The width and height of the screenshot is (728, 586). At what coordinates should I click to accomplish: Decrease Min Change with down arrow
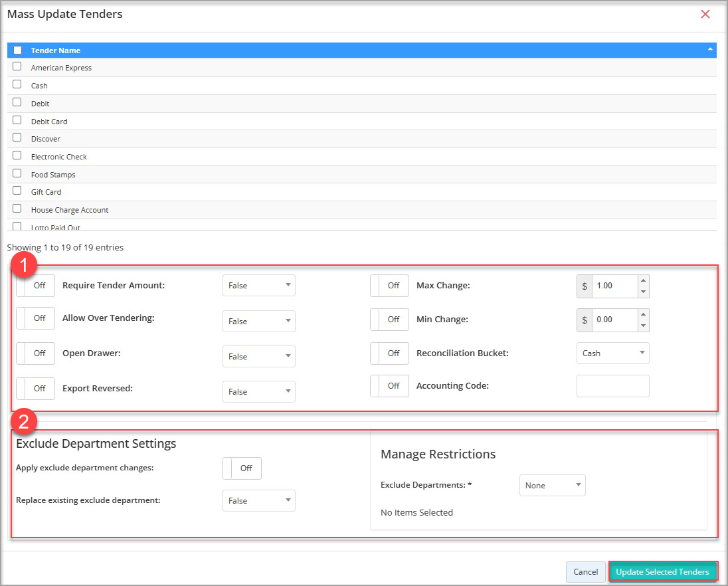coord(644,326)
